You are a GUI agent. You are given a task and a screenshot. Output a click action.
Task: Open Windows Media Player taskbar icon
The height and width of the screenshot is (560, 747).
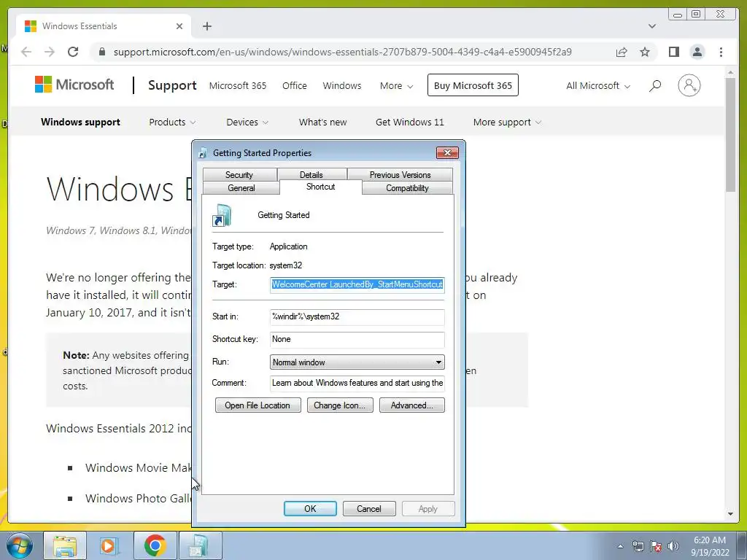click(109, 545)
